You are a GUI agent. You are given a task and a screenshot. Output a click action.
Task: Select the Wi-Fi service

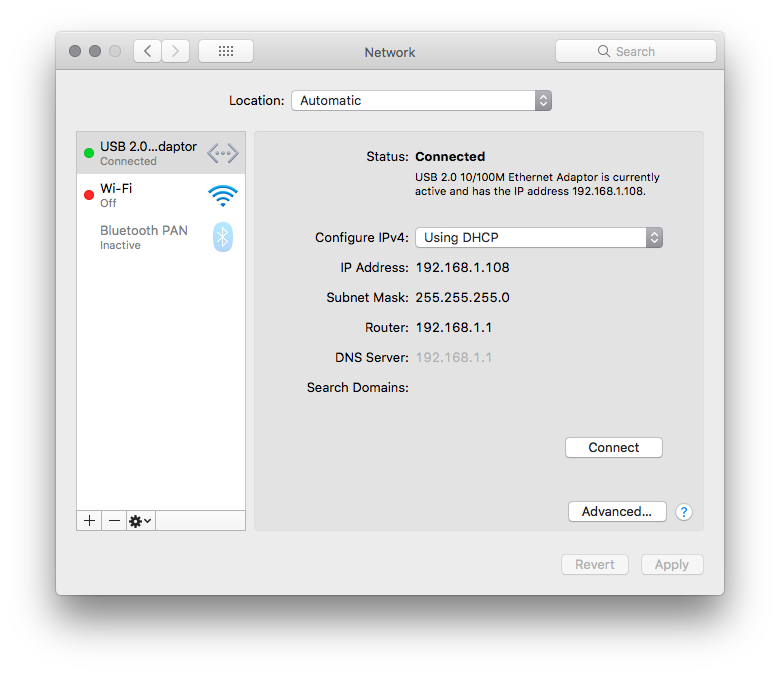tap(161, 195)
